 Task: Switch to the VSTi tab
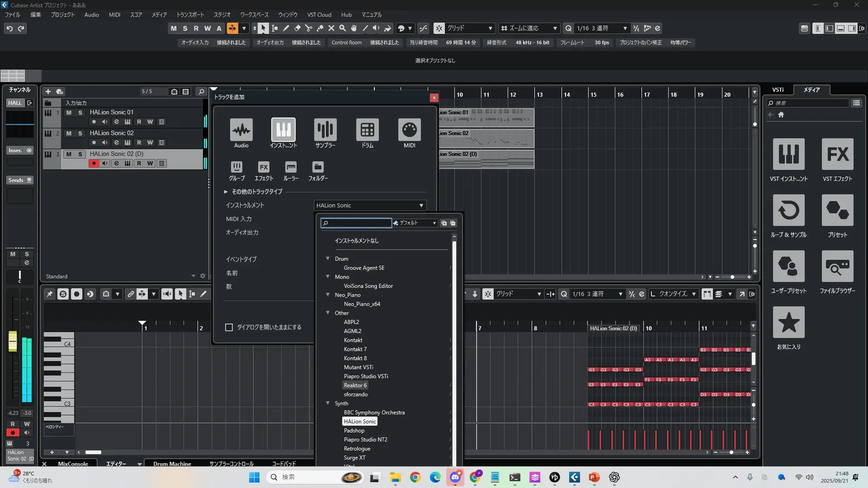tap(778, 90)
